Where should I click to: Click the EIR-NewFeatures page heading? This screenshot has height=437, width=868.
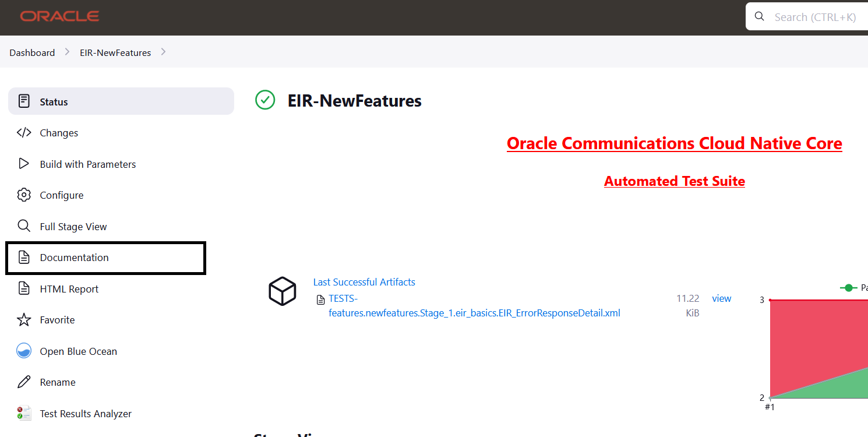355,101
